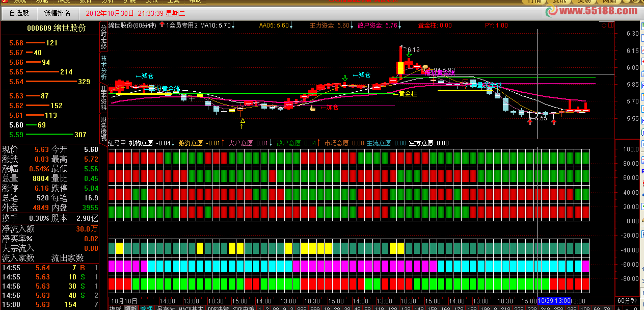Open the 技术分析 vertical tab
Viewport: 644px width, 310px height.
coord(103,67)
